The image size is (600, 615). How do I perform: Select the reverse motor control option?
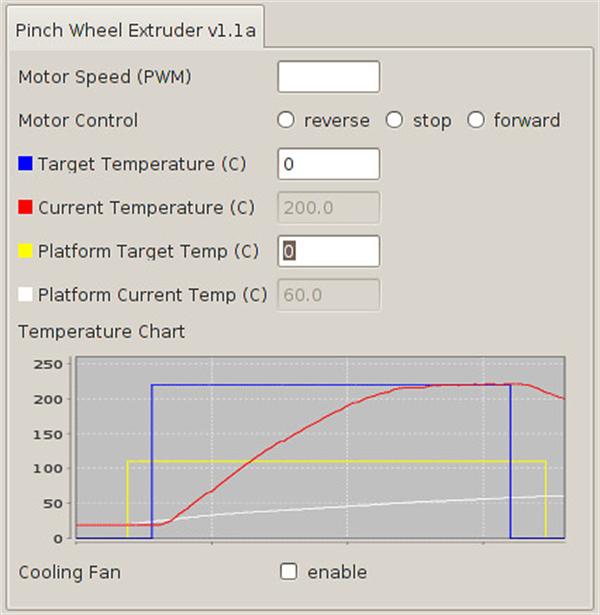click(x=287, y=121)
